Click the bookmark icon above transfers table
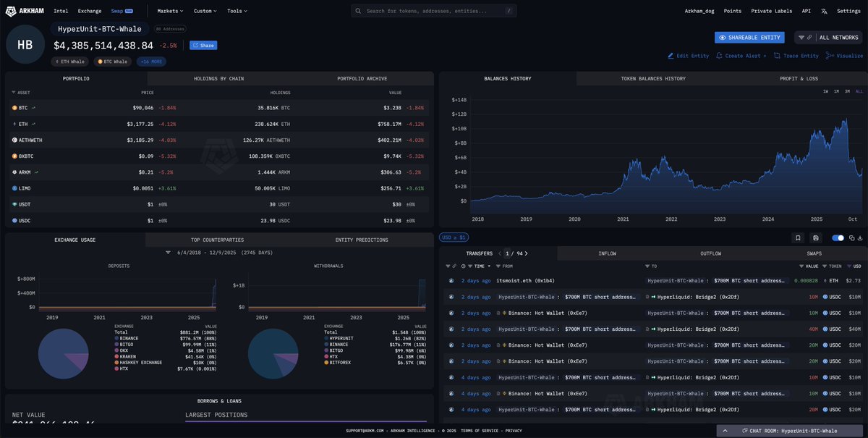This screenshot has width=868, height=438. (x=797, y=237)
